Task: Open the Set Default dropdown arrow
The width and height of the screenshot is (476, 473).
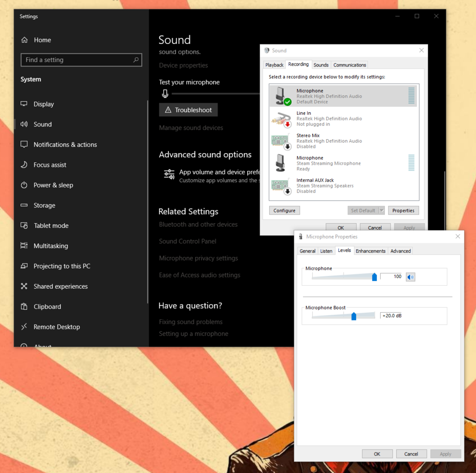Action: tap(382, 210)
